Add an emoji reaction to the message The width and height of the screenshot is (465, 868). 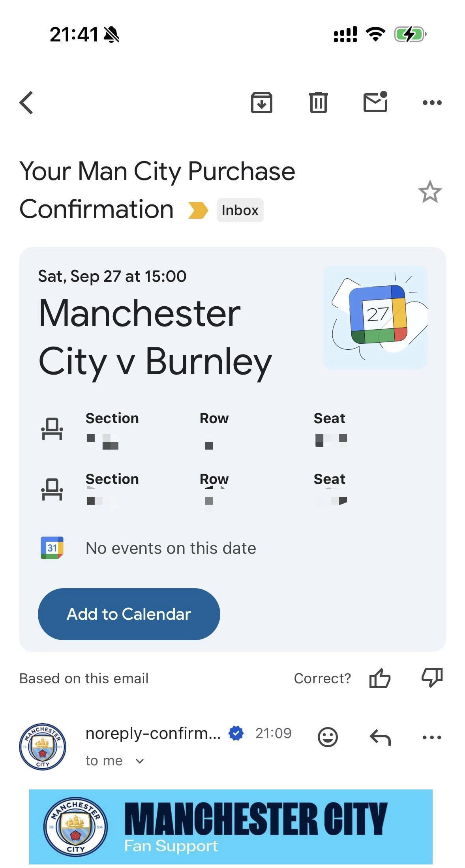tap(328, 737)
